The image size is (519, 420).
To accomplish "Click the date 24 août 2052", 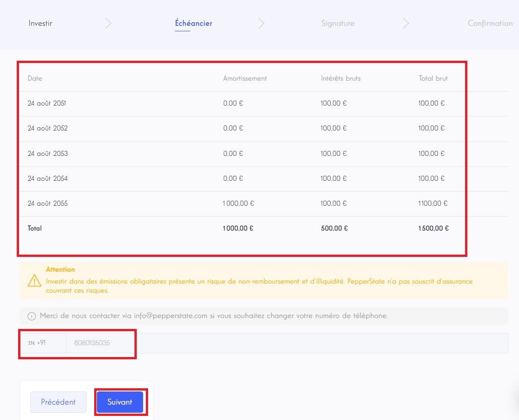I will click(x=48, y=128).
